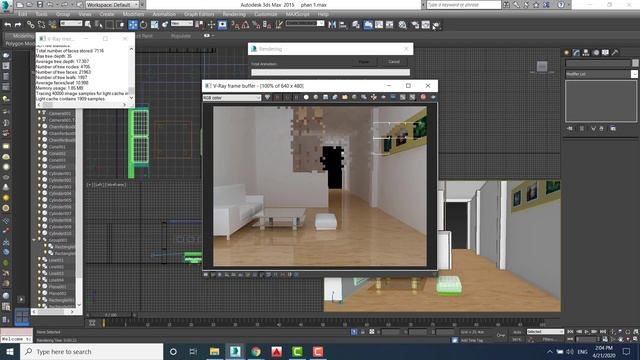
Task: Click the Redo arrow in main toolbar
Action: 18,25
